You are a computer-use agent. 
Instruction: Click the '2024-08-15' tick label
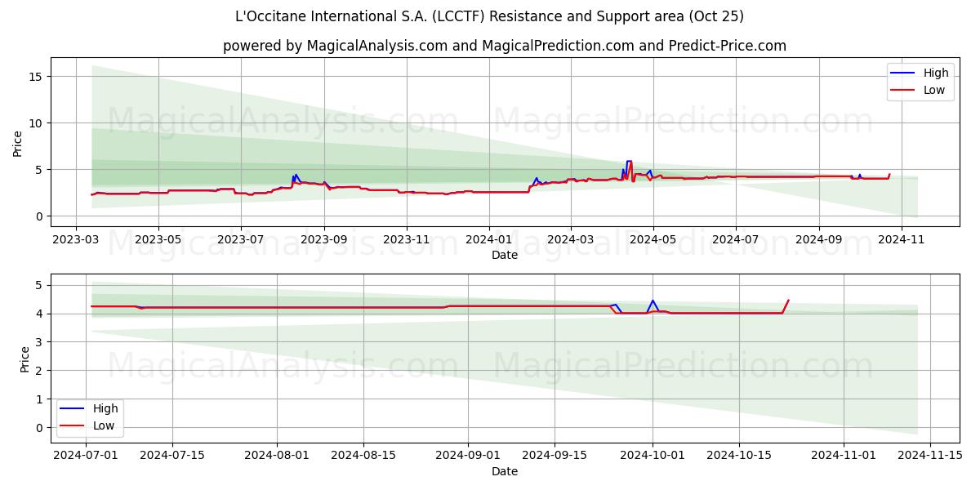point(363,457)
